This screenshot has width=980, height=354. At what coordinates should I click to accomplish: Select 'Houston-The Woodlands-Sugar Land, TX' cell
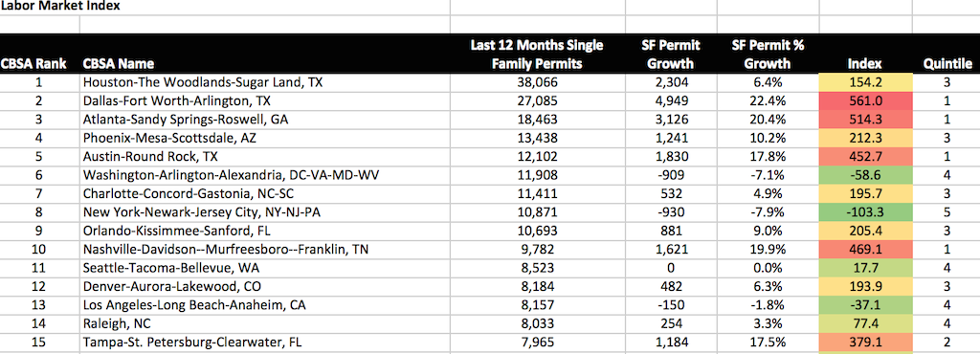(265, 81)
